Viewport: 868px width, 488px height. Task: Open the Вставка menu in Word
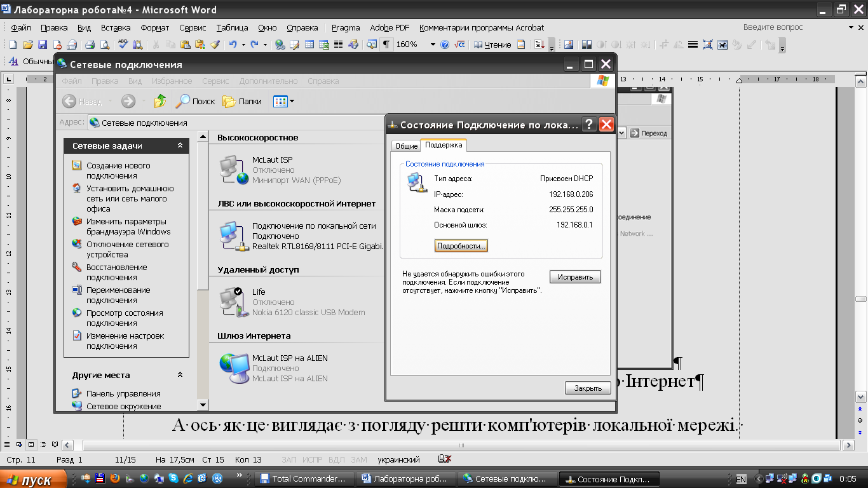click(x=116, y=28)
